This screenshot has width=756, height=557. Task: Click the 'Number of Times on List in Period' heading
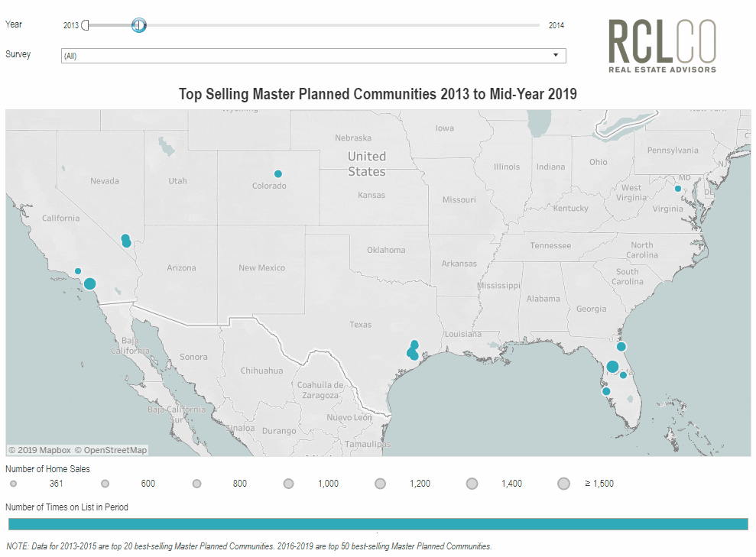67,507
